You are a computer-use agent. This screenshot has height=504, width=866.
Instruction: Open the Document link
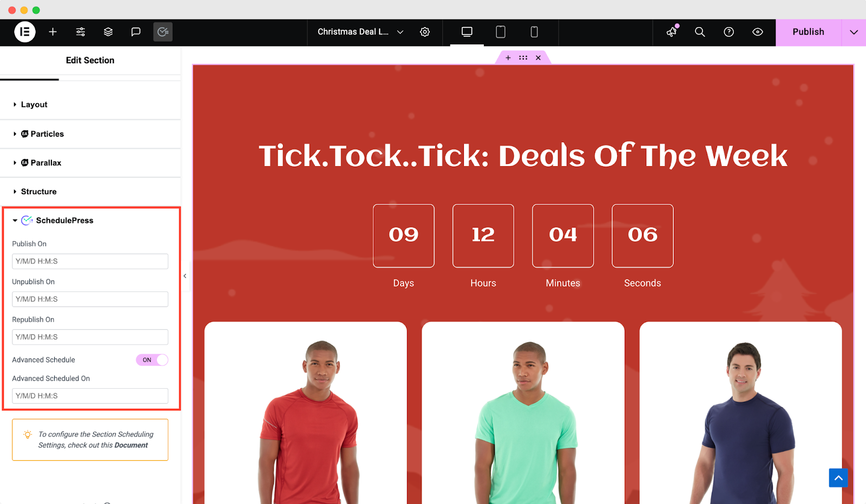[x=131, y=445]
